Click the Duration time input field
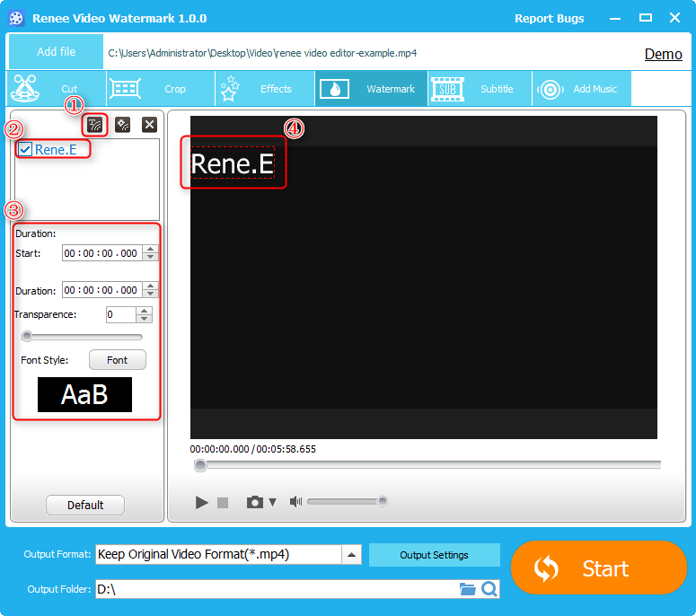 (103, 290)
